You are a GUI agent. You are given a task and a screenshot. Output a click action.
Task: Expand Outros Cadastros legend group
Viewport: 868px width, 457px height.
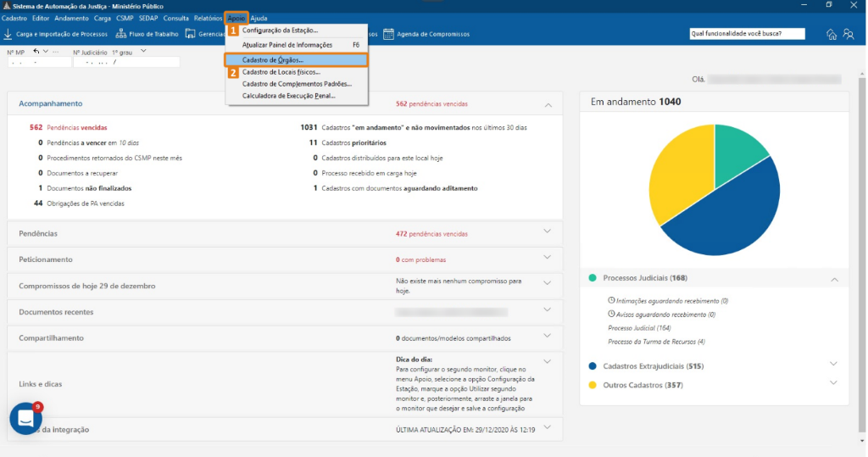833,382
